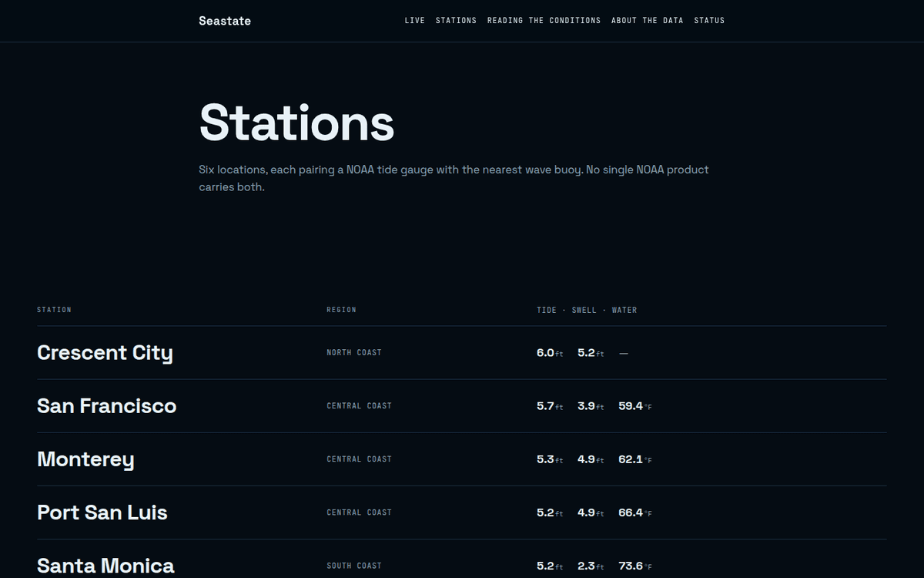This screenshot has width=924, height=578.
Task: Click Santa Monica swell value 2.3 ft
Action: (591, 566)
